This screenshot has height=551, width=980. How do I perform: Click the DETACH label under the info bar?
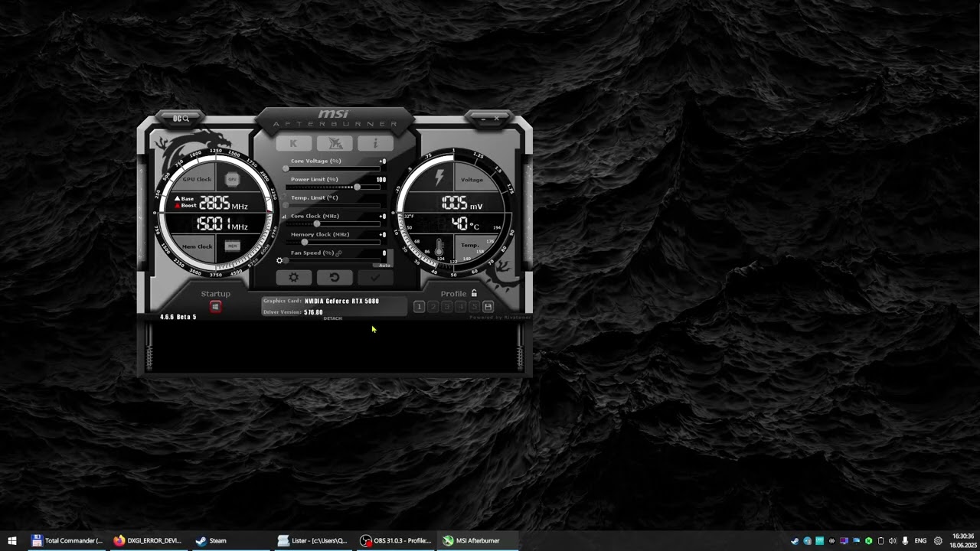[x=332, y=318]
